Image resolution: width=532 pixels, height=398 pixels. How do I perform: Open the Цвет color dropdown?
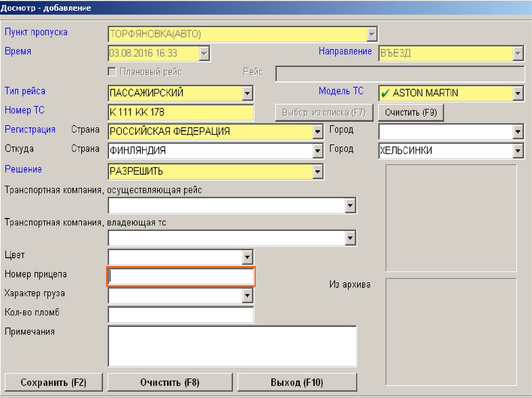pyautogui.click(x=248, y=257)
